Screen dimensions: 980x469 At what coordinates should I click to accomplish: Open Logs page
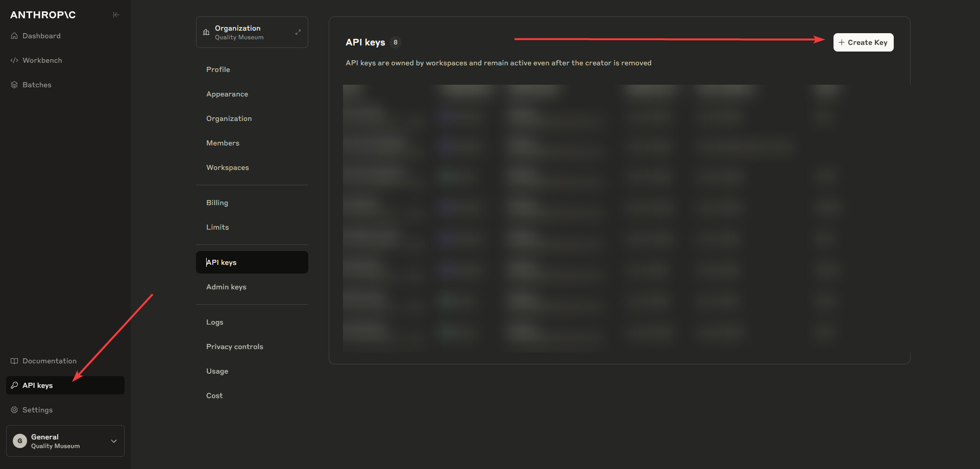point(252,322)
